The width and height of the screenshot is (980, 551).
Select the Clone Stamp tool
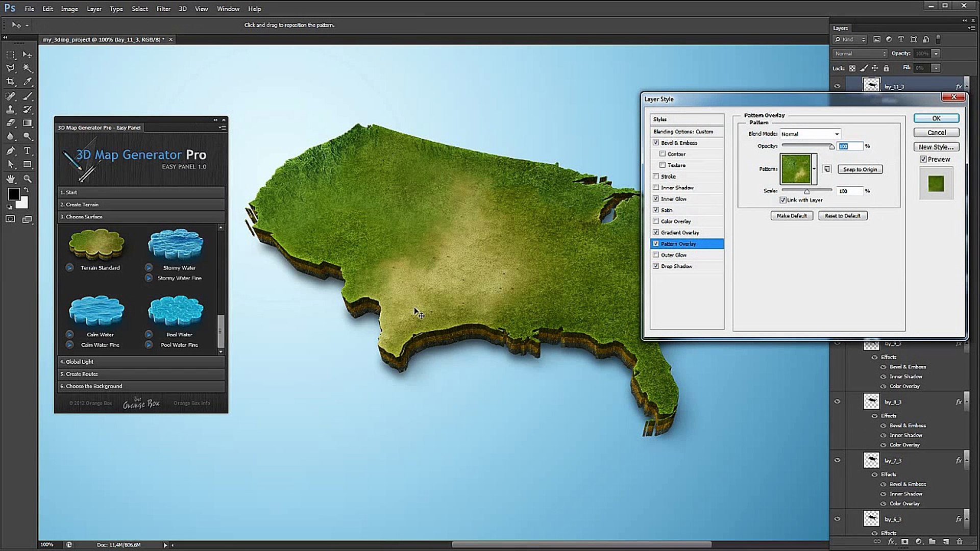pyautogui.click(x=10, y=109)
